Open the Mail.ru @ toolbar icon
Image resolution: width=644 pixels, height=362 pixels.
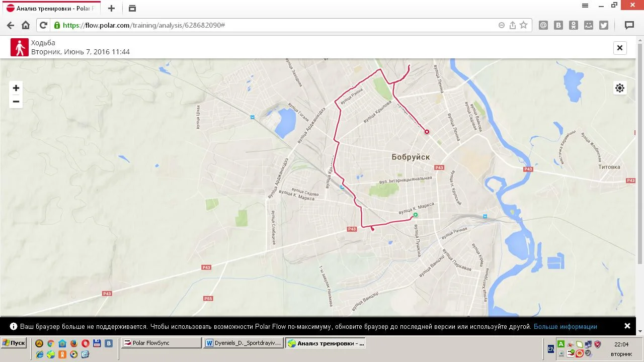(x=543, y=25)
